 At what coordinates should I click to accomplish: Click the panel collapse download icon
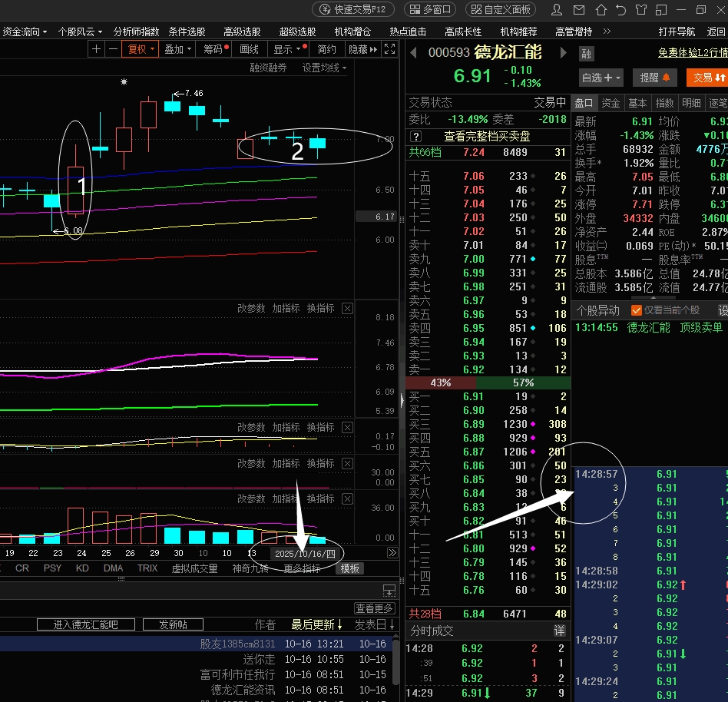pyautogui.click(x=389, y=591)
